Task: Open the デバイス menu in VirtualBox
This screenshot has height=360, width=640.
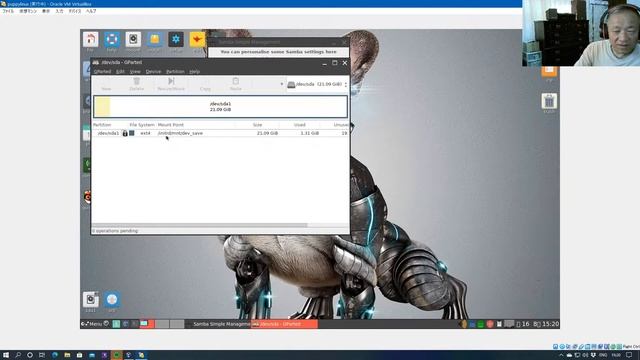Action: point(75,11)
